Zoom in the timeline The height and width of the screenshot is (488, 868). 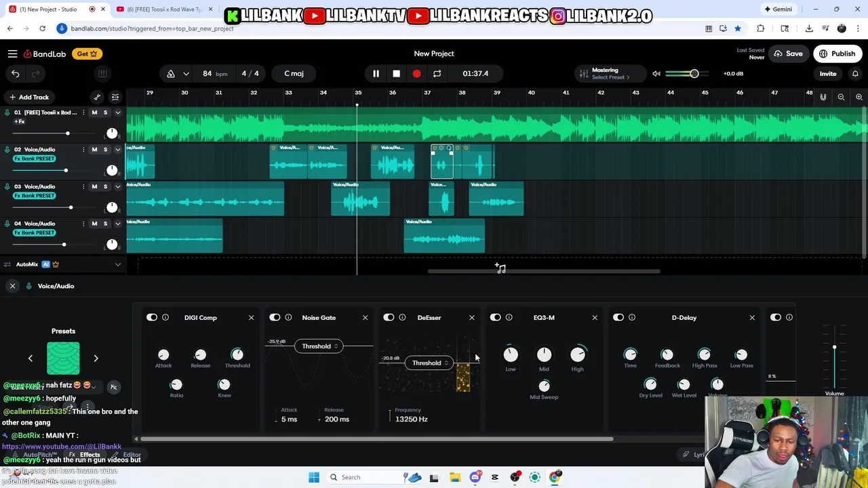coord(859,97)
